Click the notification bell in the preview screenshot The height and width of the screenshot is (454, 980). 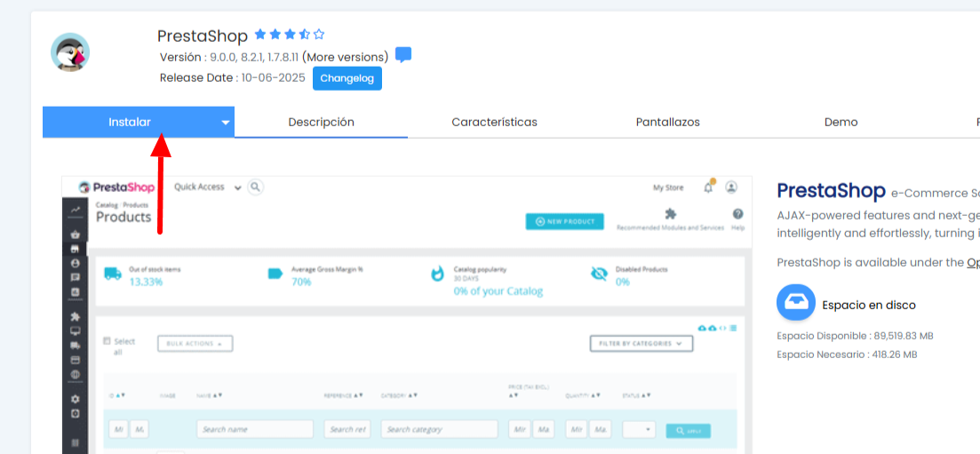[708, 187]
